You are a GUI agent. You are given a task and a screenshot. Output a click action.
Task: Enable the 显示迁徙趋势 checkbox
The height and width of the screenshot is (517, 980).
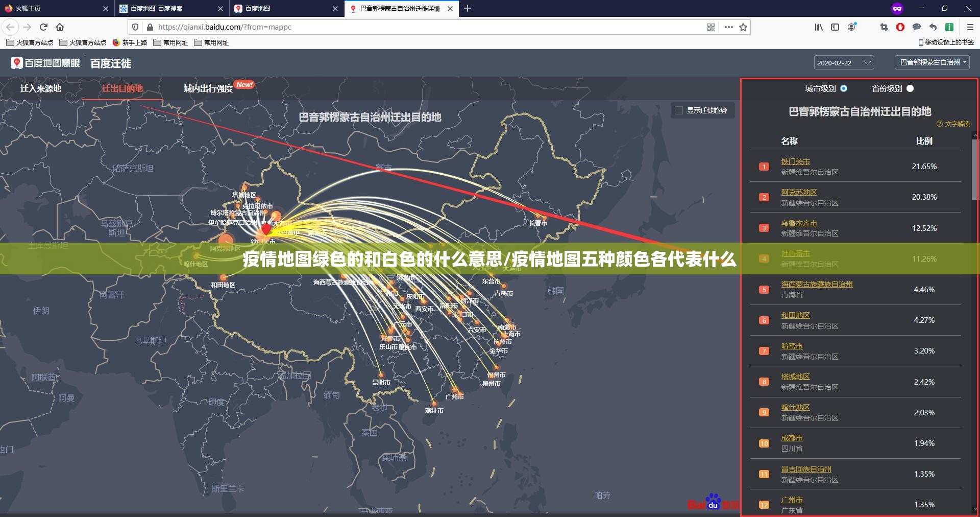(679, 110)
